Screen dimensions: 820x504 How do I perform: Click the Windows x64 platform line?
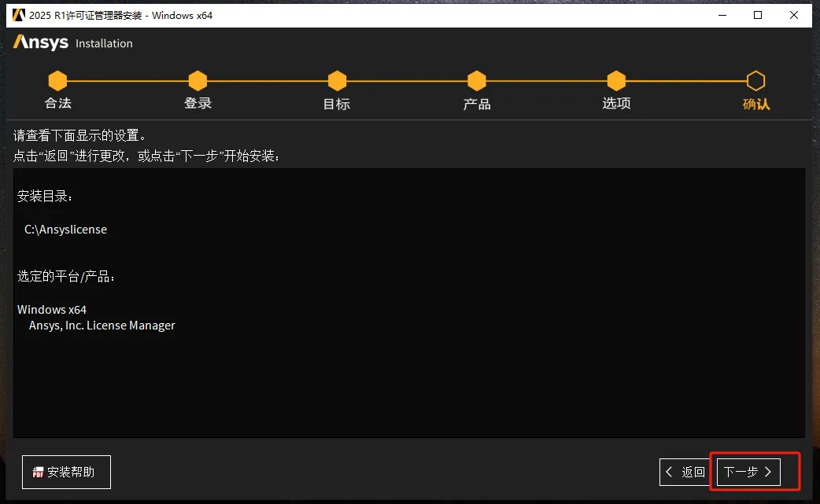click(x=52, y=309)
